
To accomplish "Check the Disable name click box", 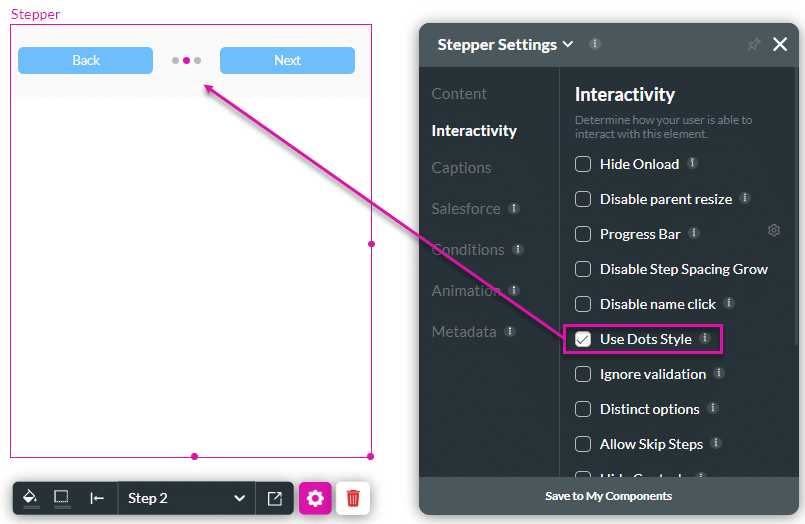I will [x=583, y=304].
